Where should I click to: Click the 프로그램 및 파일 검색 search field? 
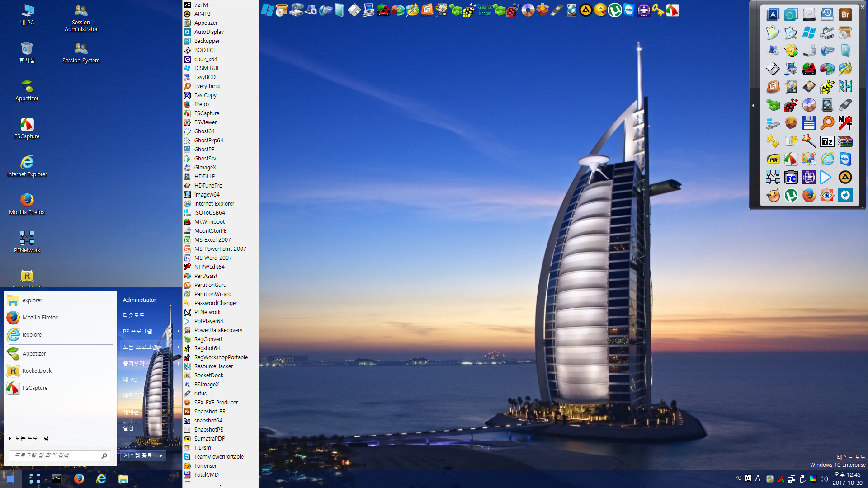[x=59, y=456]
